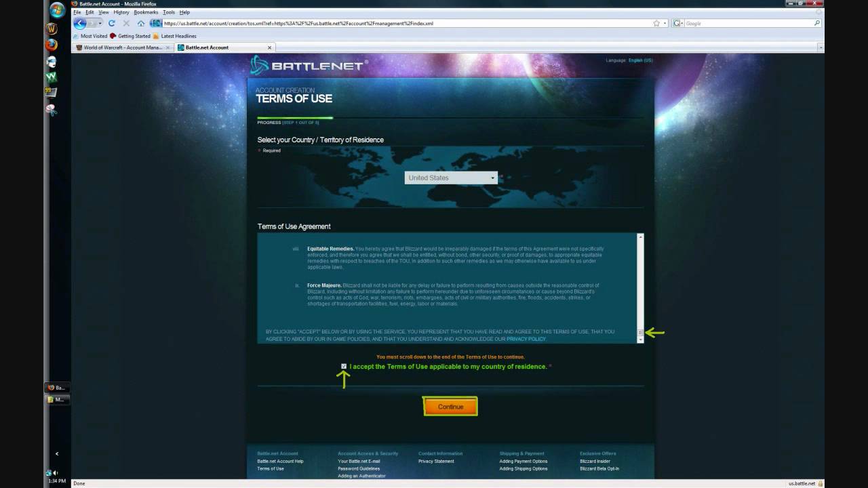The height and width of the screenshot is (488, 868).
Task: Click the volume icon in system tray
Action: click(55, 472)
